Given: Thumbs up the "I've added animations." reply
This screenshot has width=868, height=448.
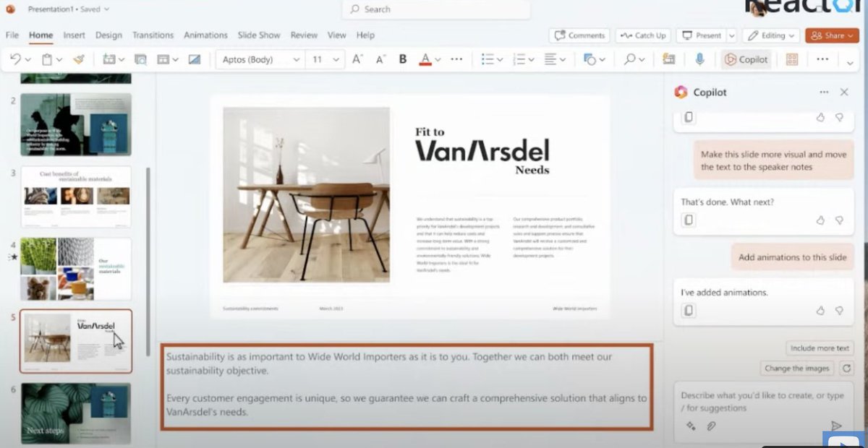Looking at the screenshot, I should coord(820,310).
